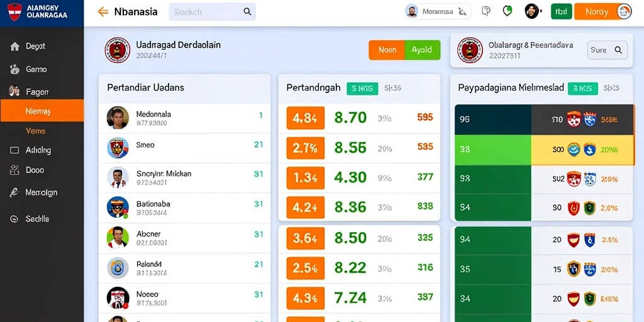Click the back arrow beside Nbanasia
644x322 pixels.
pos(103,12)
